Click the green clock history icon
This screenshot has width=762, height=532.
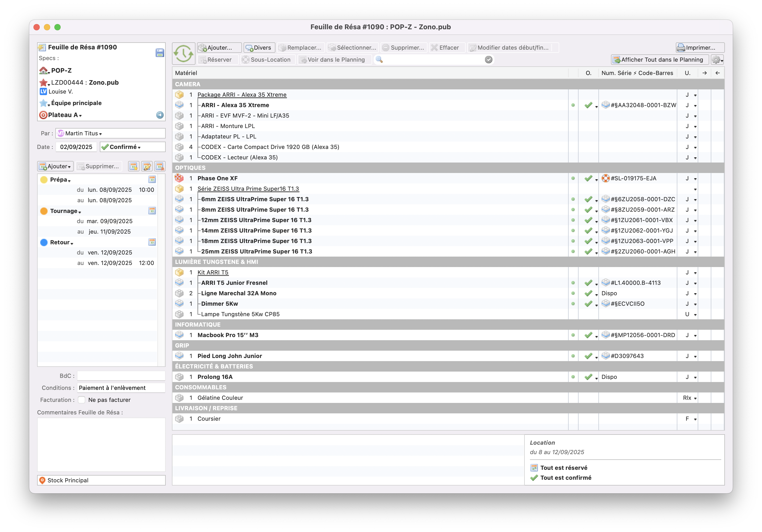183,53
